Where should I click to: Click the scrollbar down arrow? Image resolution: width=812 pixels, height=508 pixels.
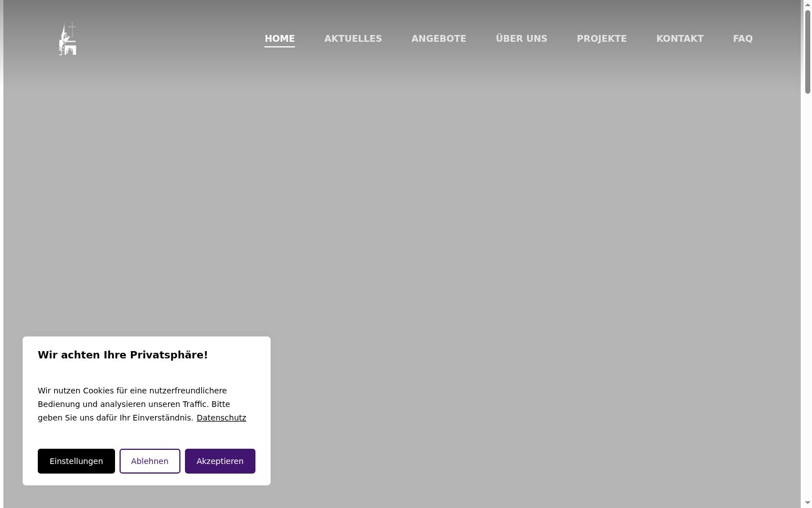tap(807, 503)
